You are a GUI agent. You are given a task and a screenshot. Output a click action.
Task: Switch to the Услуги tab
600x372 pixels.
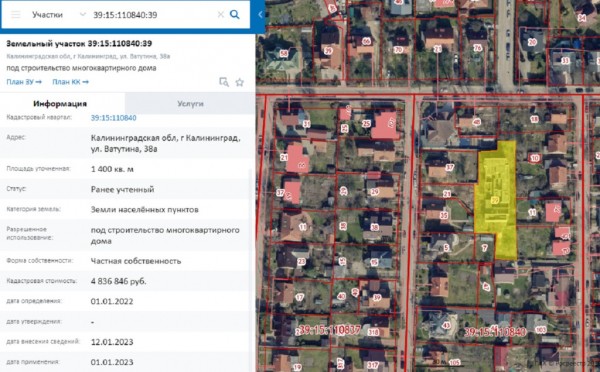(190, 103)
